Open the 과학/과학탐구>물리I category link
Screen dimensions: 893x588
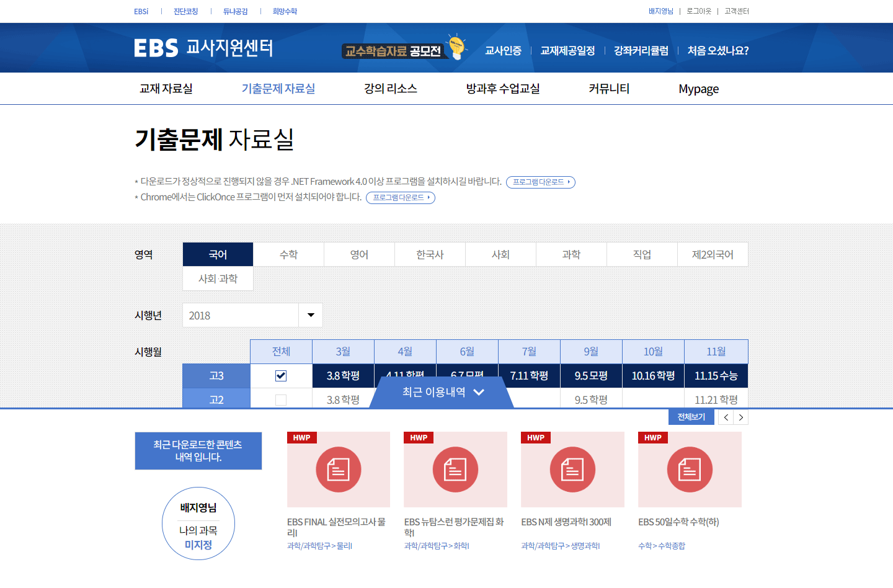point(319,546)
